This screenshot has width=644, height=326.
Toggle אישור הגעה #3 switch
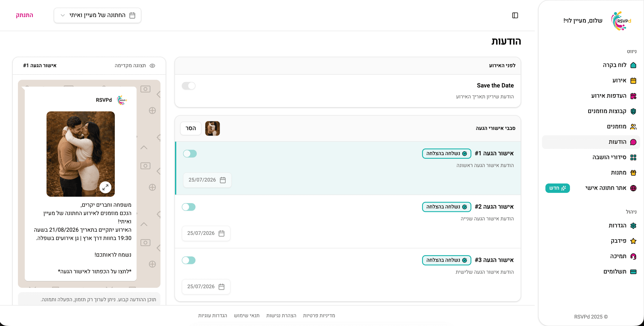coord(188,260)
